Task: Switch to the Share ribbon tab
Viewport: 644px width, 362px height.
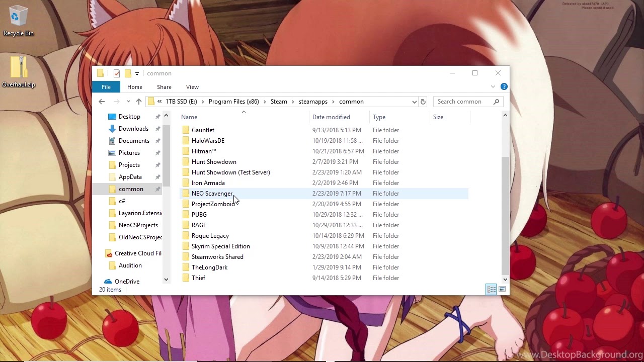Action: 164,87
